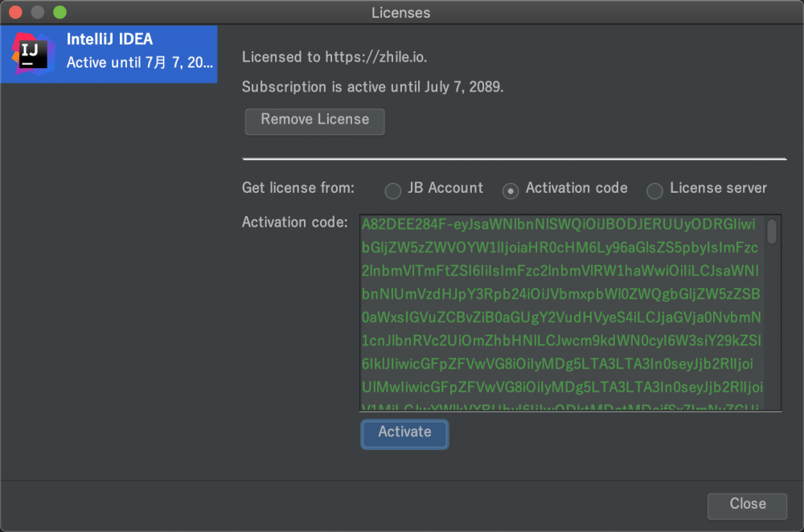Click the subscription active until July 7, 2089 text
The width and height of the screenshot is (804, 532).
pos(372,87)
